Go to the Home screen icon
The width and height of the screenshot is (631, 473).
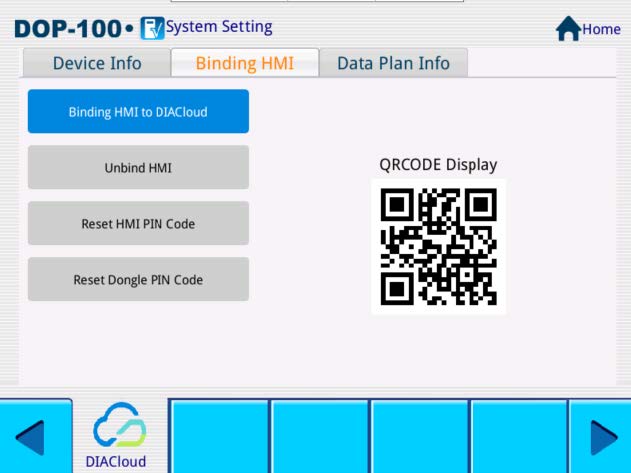click(x=568, y=28)
